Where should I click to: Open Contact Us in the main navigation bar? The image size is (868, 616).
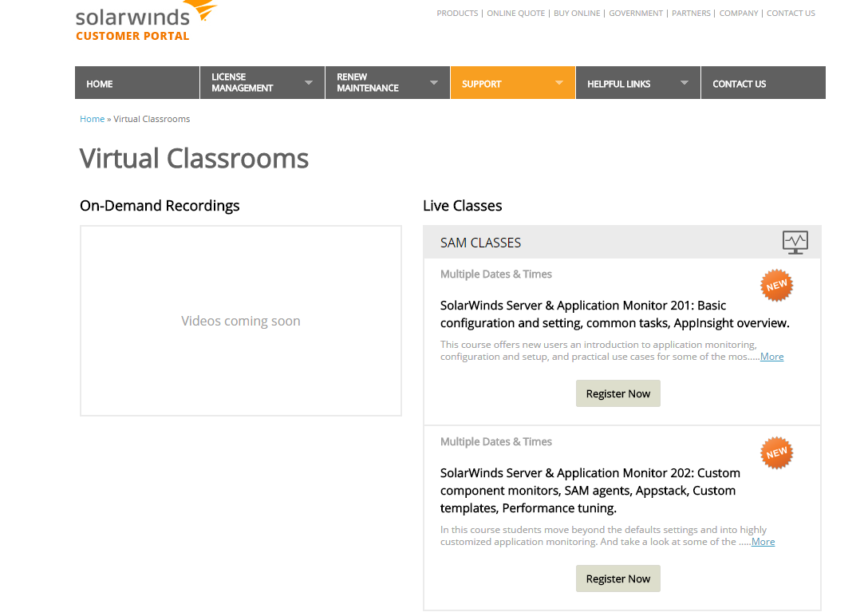(763, 83)
